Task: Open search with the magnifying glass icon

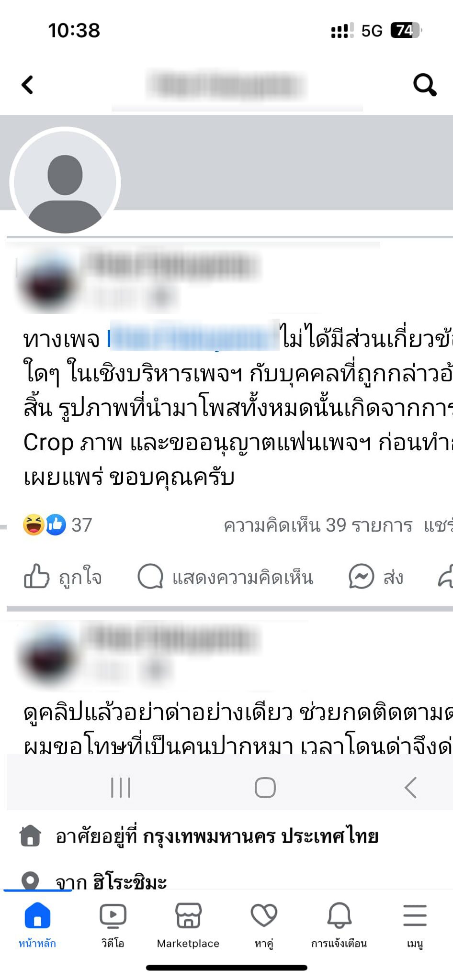Action: coord(425,85)
